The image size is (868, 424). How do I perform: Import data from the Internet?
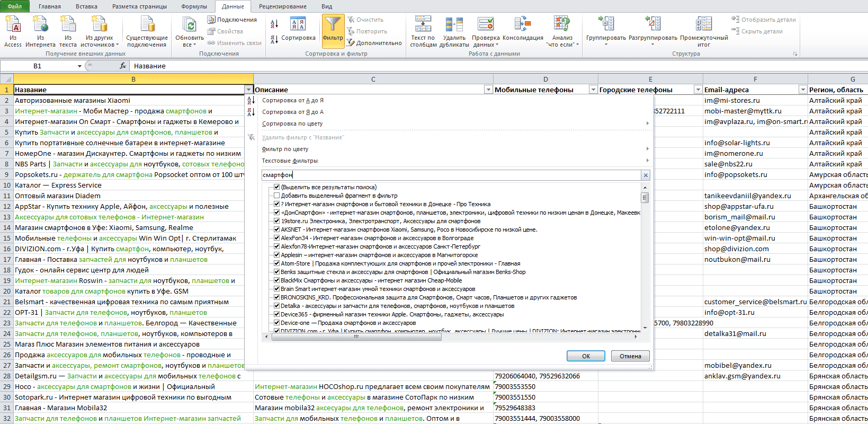[40, 32]
